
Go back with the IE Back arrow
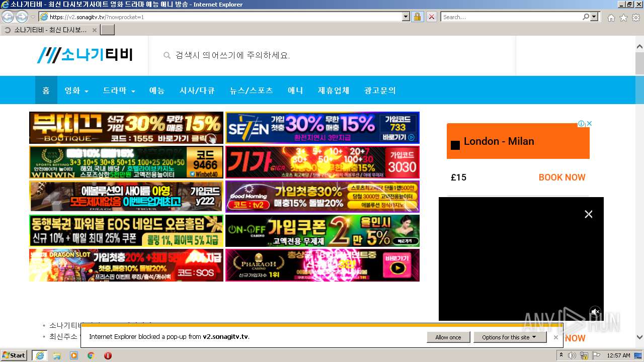[8, 17]
